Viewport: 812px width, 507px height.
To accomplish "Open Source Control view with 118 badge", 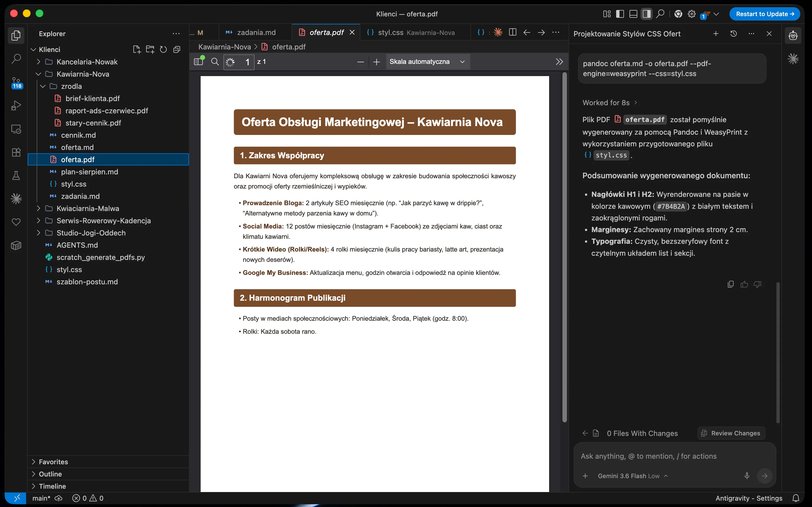I will [16, 82].
